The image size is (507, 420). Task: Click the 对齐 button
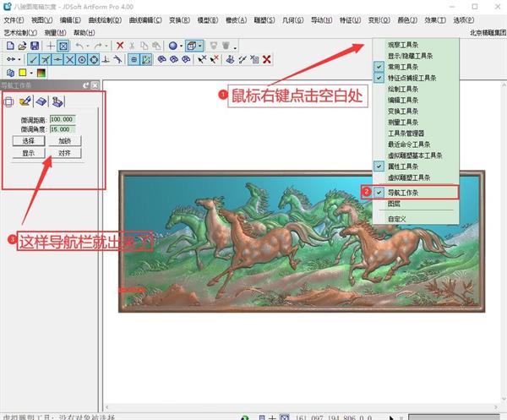pyautogui.click(x=65, y=153)
